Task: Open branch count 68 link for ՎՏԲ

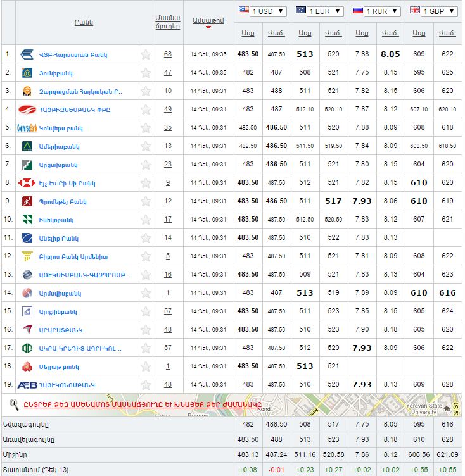Action: (x=167, y=54)
